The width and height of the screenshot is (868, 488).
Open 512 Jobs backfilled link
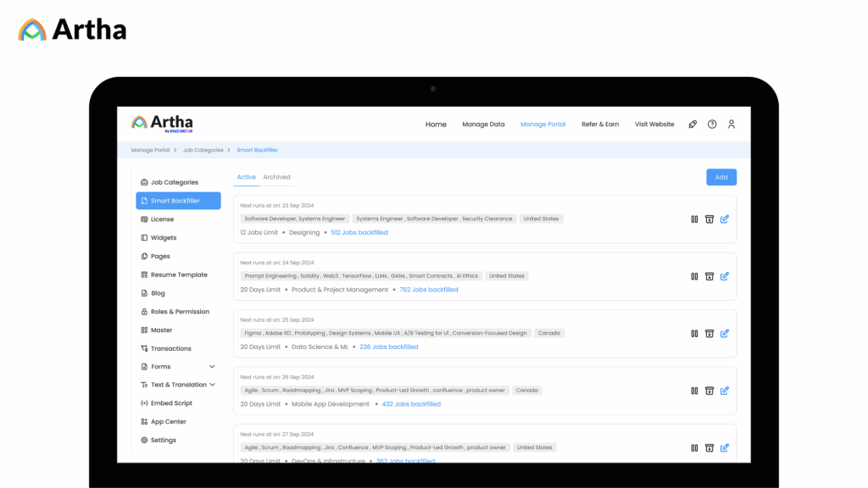359,232
